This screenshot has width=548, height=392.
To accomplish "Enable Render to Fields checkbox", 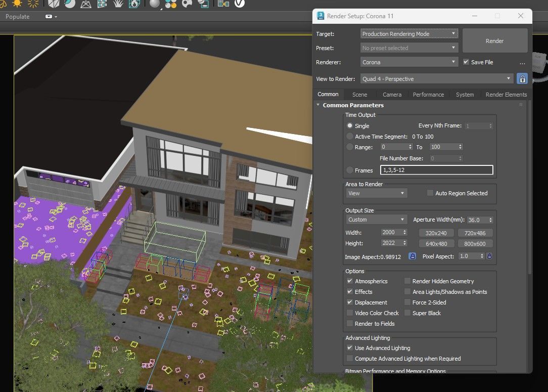I will [x=349, y=323].
